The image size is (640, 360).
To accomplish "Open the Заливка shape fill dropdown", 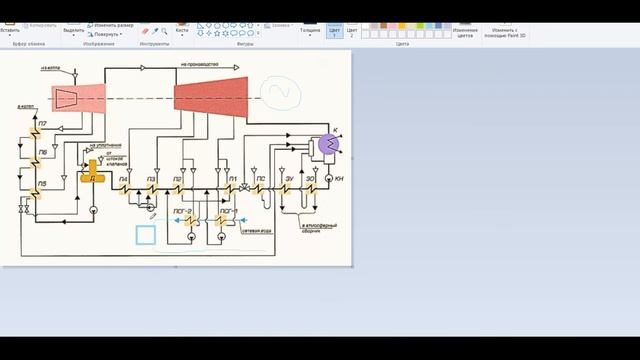I will (279, 26).
